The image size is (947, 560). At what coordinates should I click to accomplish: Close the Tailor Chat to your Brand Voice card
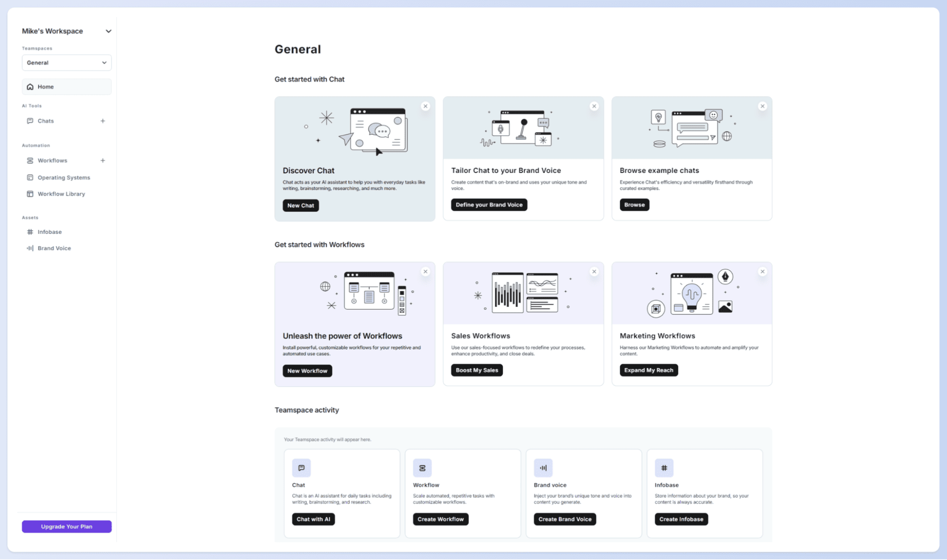(x=594, y=106)
